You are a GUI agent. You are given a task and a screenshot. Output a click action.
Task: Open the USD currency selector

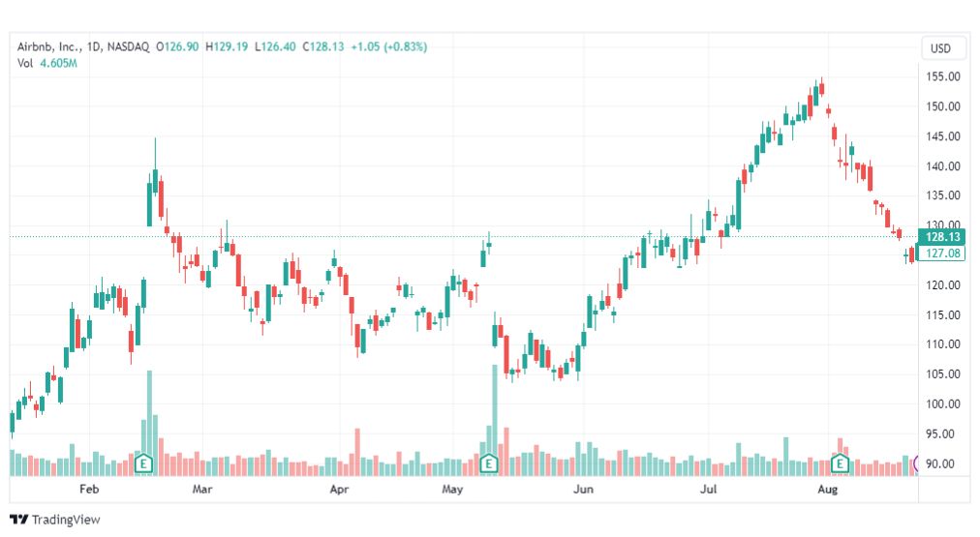[x=940, y=48]
